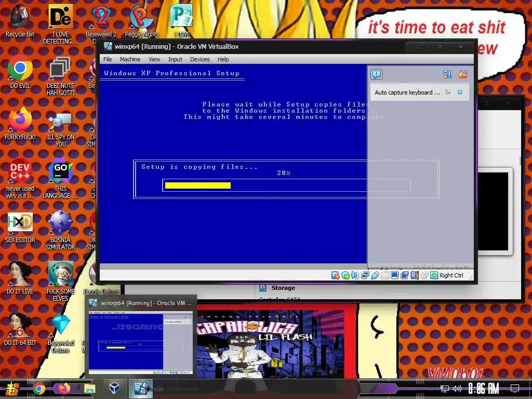Open the File menu in VirtualBox

(x=108, y=59)
